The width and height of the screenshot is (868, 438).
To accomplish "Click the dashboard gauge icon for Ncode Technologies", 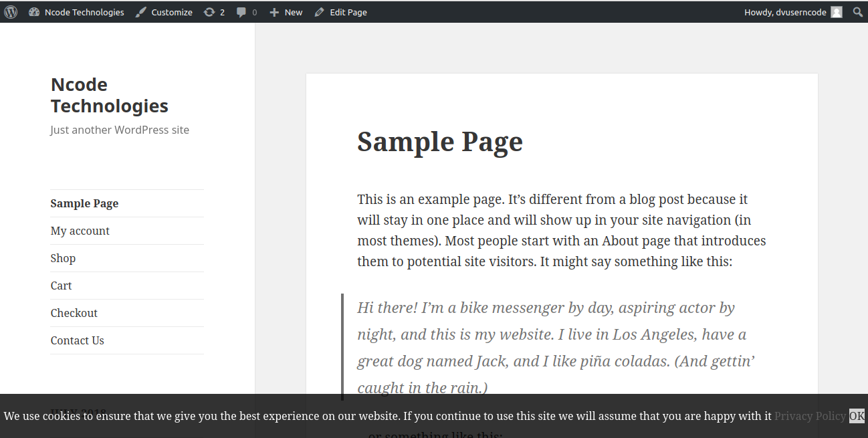I will click(x=34, y=12).
